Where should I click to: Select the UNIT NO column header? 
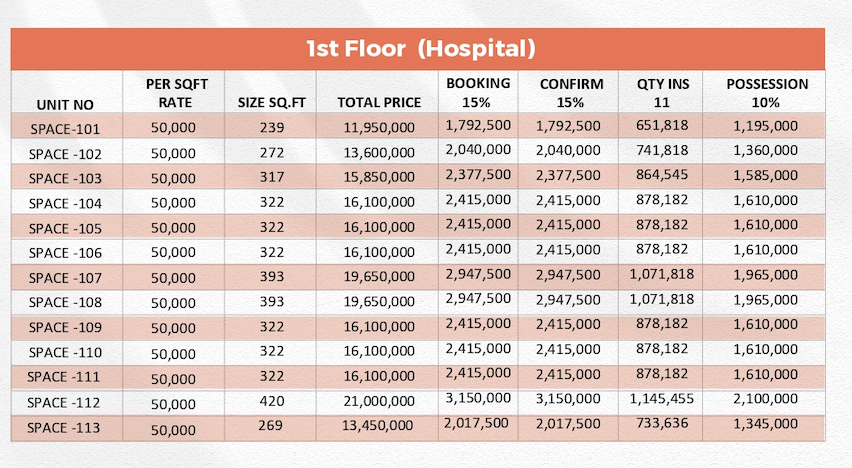click(65, 104)
